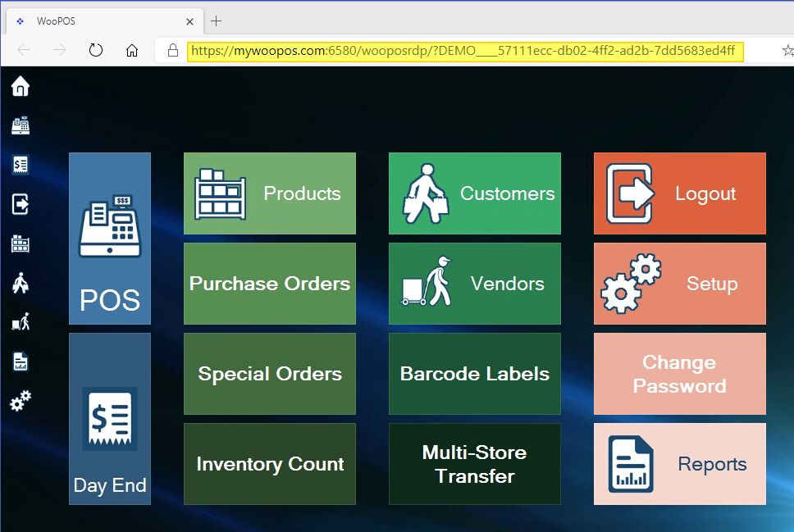Open the products shelf icon in sidebar

tap(21, 243)
